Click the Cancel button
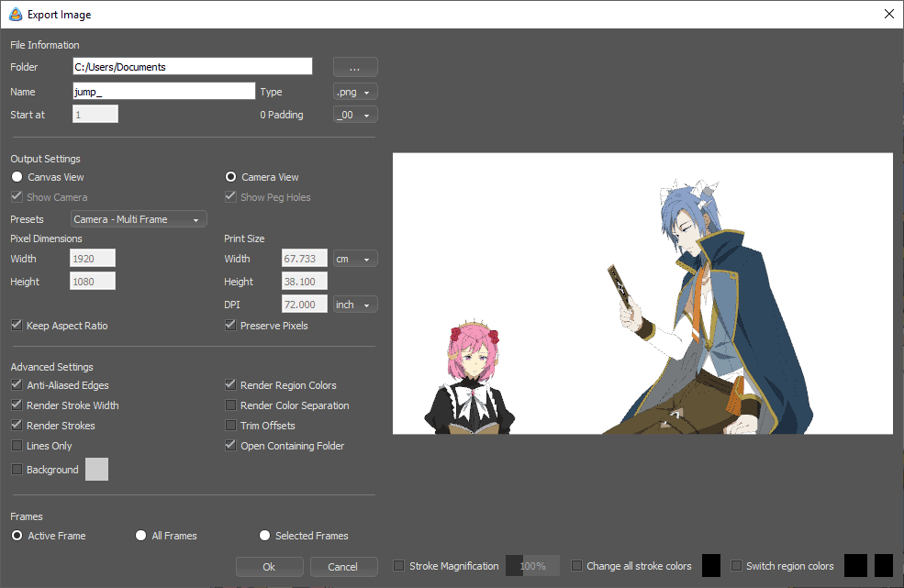The image size is (904, 588). [x=343, y=567]
